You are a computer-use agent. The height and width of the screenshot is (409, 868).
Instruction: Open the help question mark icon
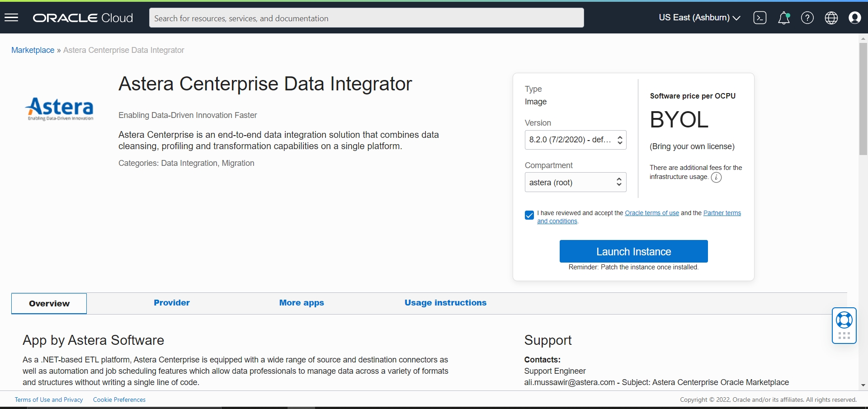(807, 18)
